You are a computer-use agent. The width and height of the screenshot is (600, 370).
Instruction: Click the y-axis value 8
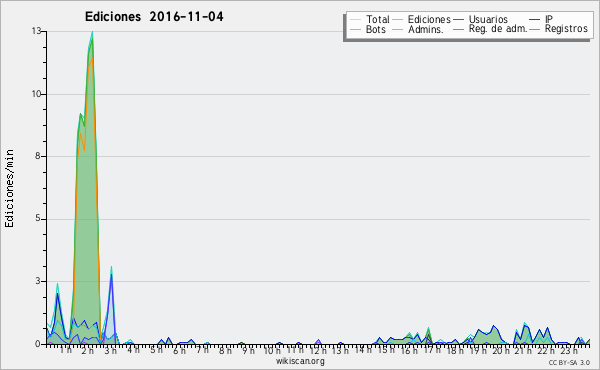click(x=38, y=156)
